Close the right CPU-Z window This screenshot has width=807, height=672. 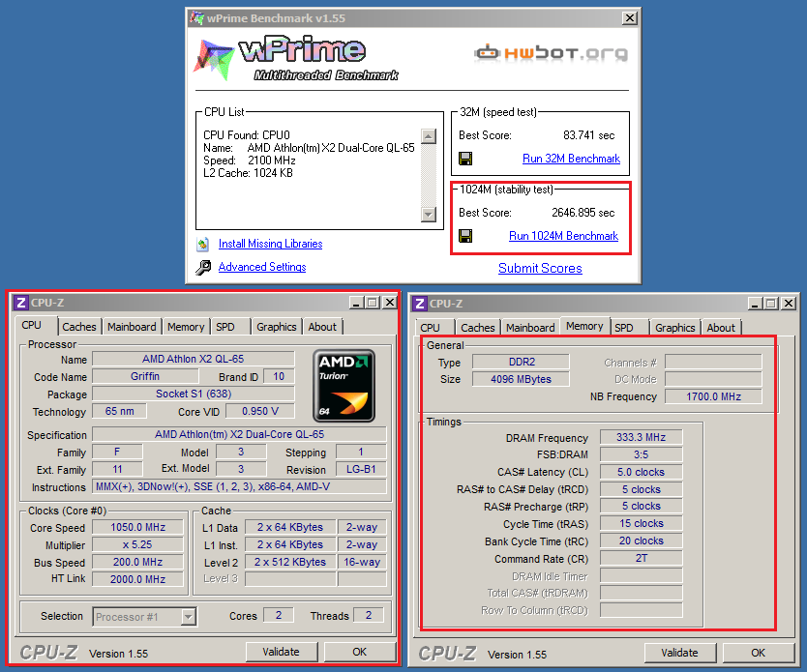(788, 304)
